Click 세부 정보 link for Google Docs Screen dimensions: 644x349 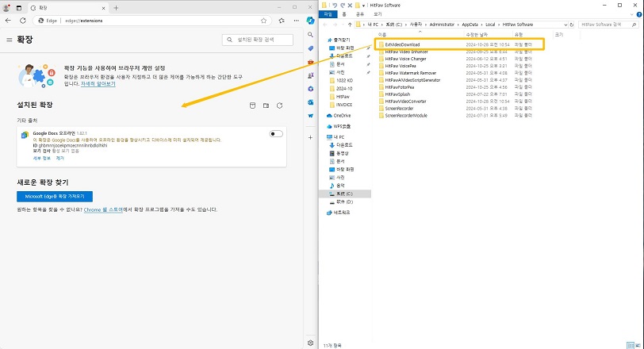tap(42, 158)
